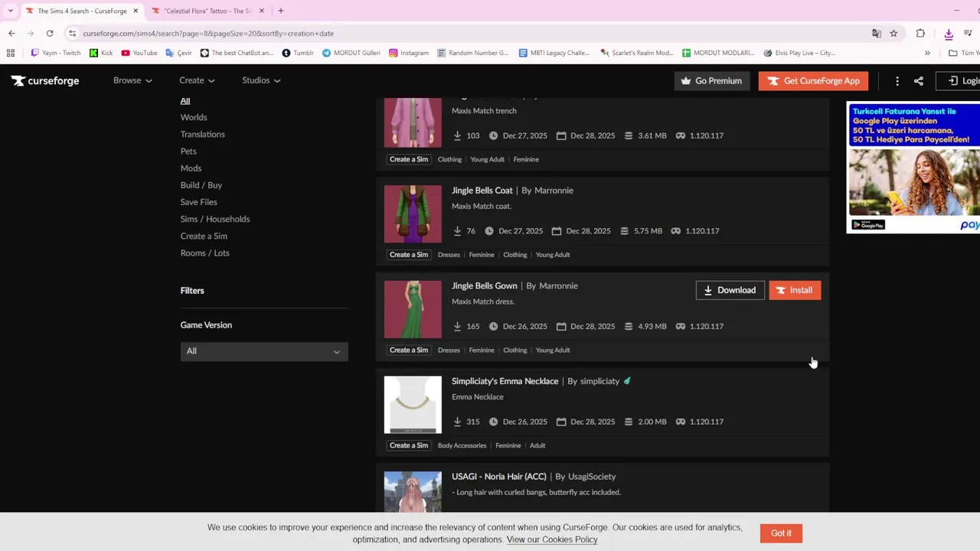
Task: Click Body Accessories tag on Emma Necklace
Action: tap(462, 445)
